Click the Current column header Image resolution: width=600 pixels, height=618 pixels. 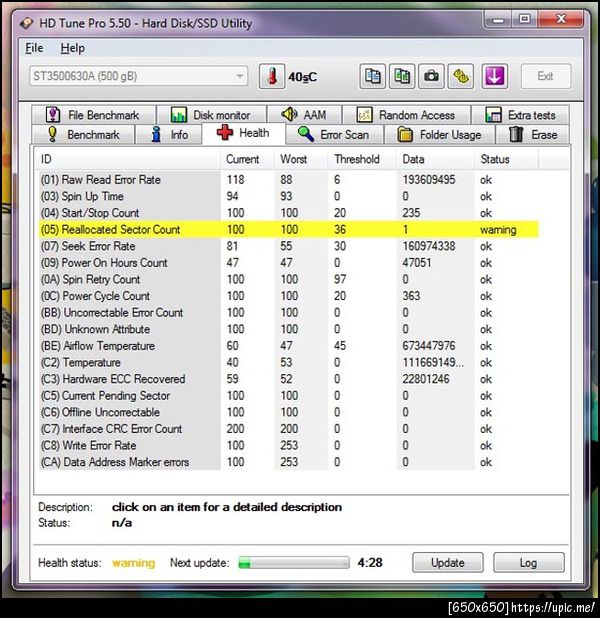pos(247,159)
